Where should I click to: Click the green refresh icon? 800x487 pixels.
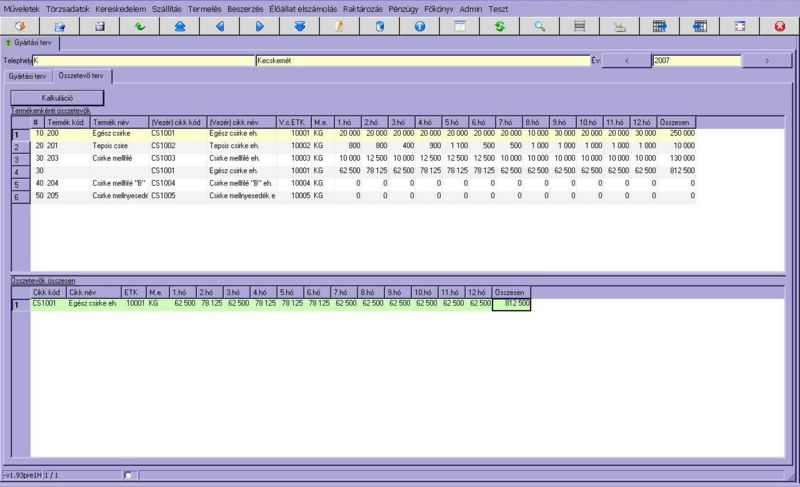tap(499, 26)
